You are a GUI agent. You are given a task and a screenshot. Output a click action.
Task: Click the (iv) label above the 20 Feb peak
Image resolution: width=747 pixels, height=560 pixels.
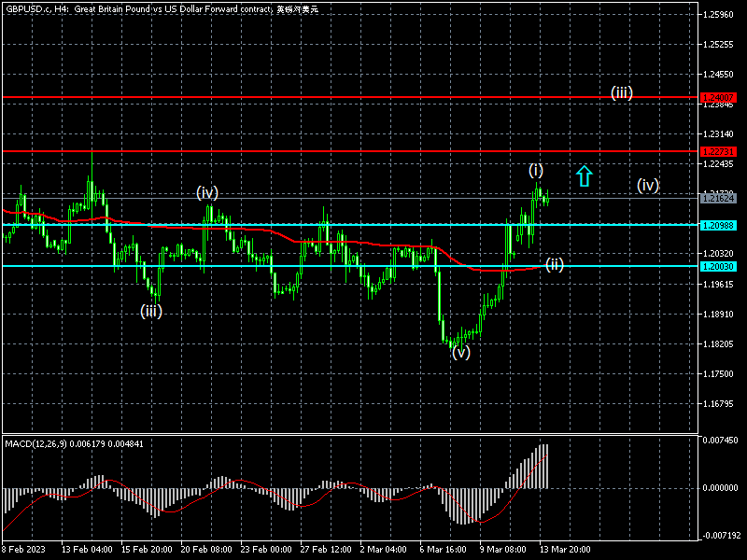207,192
